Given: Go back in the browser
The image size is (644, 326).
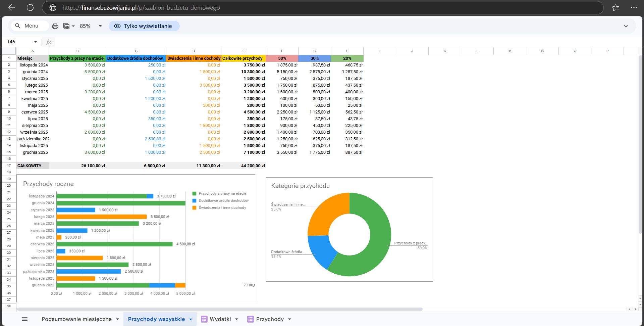Looking at the screenshot, I should click(12, 7).
